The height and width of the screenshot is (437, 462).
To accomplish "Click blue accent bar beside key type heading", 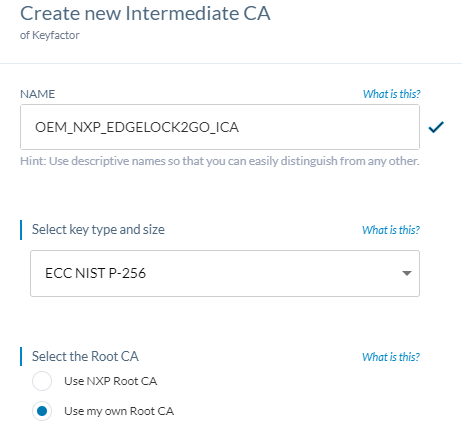I will (x=21, y=230).
